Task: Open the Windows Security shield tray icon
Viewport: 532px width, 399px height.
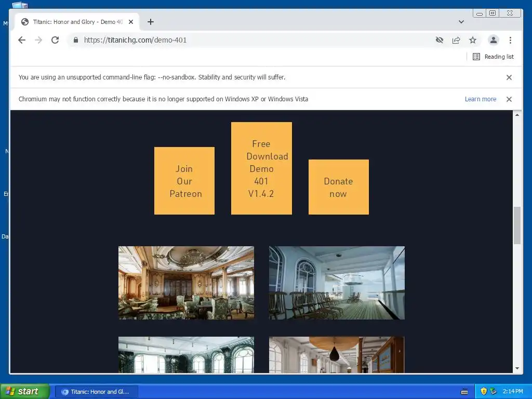Action: coord(484,391)
